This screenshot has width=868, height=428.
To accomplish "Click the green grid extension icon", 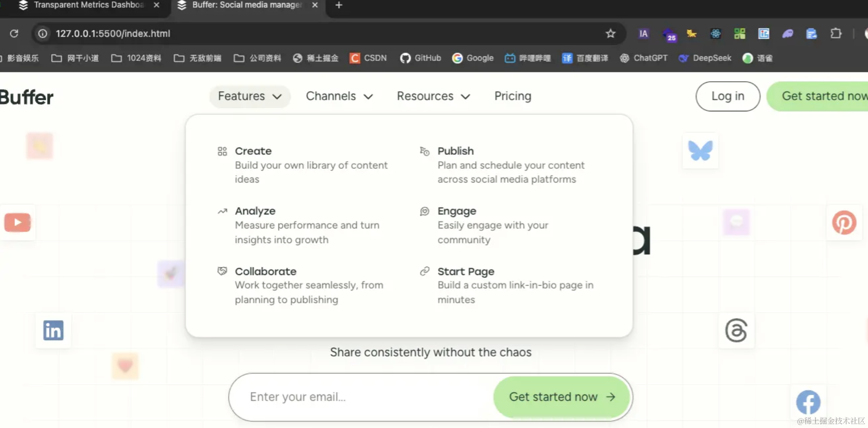I will click(x=740, y=34).
